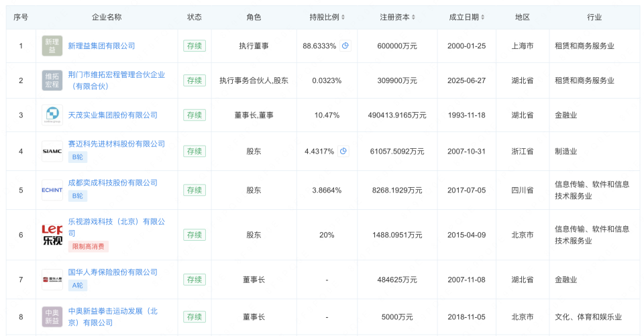The image size is (644, 336).
Task: Click A轮 tag under 国华人寿保险
Action: [78, 286]
